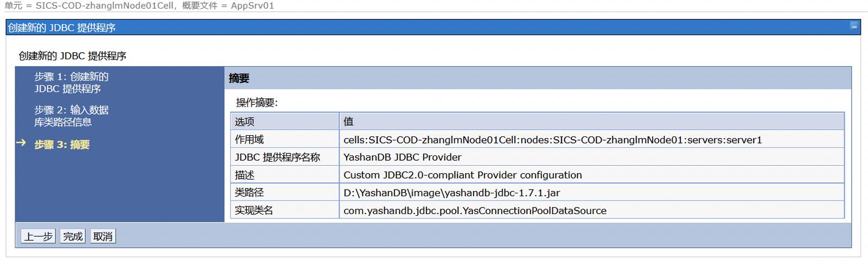
Task: Click the YashanDB JDBC Provider value cell
Action: pyautogui.click(x=592, y=157)
